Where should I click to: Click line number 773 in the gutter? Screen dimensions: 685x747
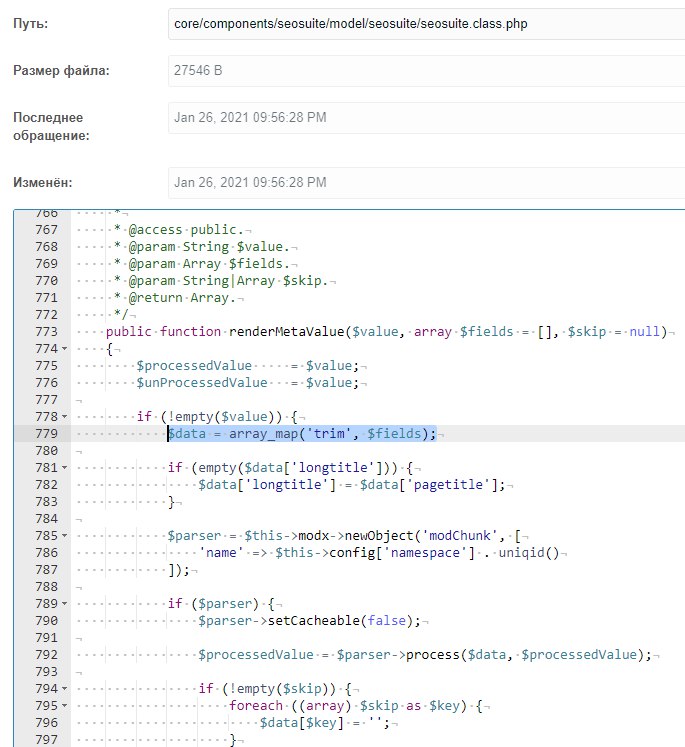[46, 332]
